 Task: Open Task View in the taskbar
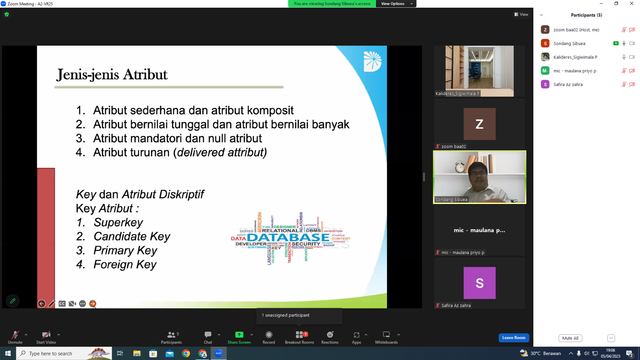point(120,353)
